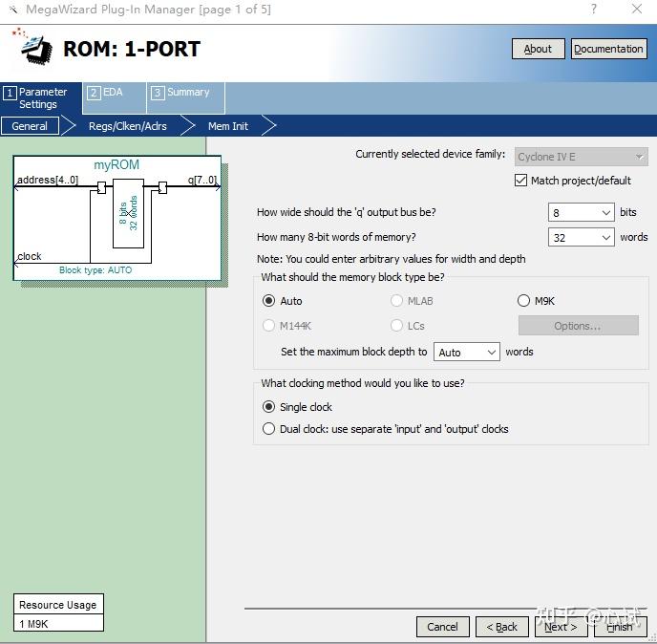Image resolution: width=657 pixels, height=644 pixels.
Task: Click the wizard wand title bar icon
Action: 13,10
